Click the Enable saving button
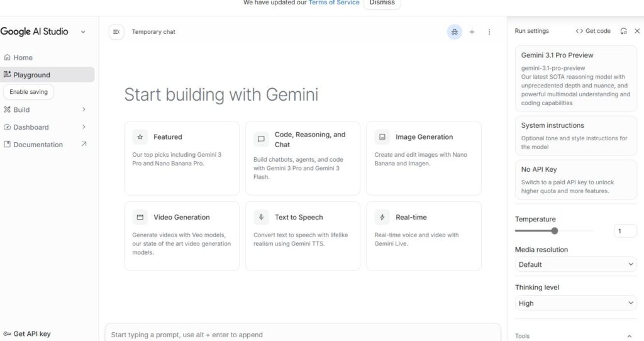 click(29, 92)
